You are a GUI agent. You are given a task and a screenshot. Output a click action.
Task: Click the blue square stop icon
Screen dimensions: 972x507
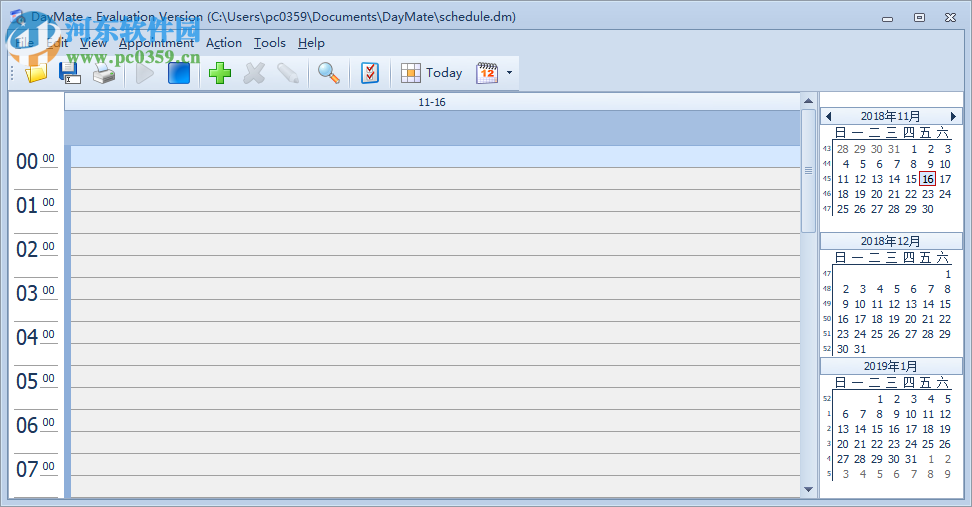point(179,73)
